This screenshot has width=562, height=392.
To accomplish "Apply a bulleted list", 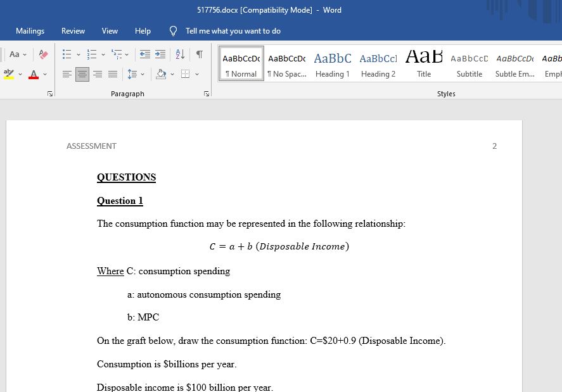I will tap(67, 54).
